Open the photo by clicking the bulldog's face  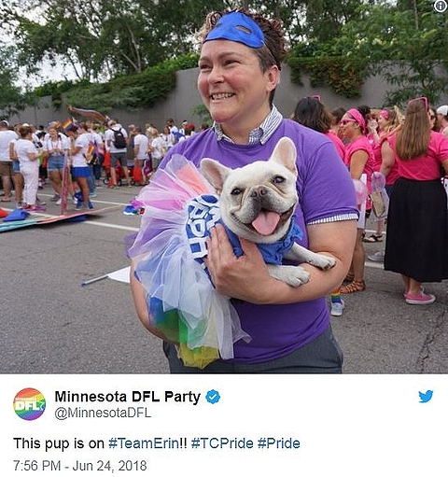pos(261,196)
